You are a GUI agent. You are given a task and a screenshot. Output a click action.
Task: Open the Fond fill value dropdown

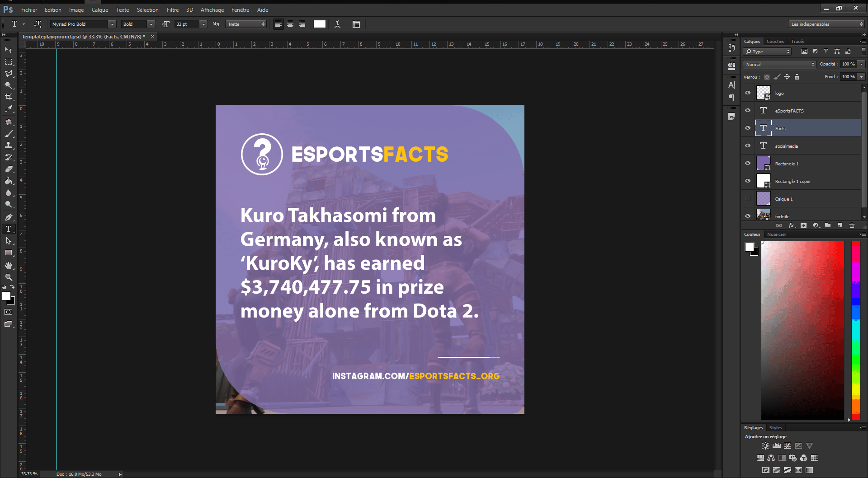(x=861, y=77)
